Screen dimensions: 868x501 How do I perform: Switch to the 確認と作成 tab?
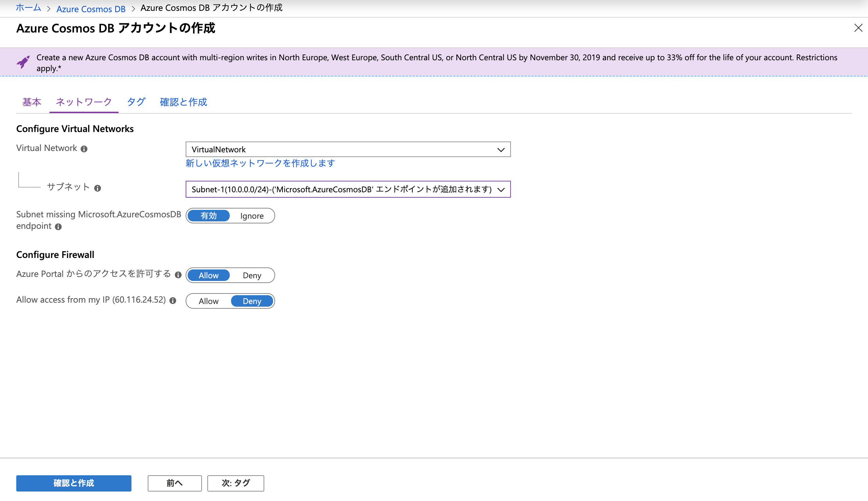click(184, 102)
